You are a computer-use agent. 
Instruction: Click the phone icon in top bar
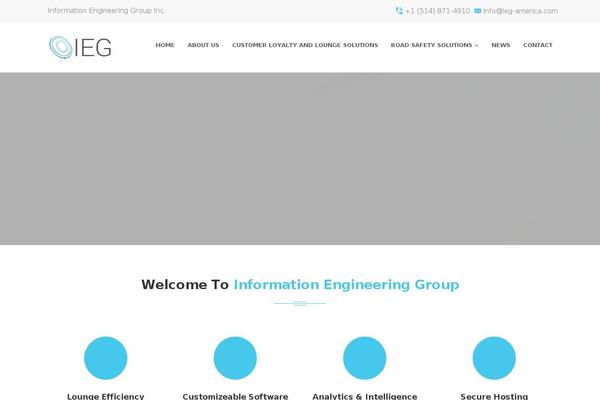[x=399, y=11]
